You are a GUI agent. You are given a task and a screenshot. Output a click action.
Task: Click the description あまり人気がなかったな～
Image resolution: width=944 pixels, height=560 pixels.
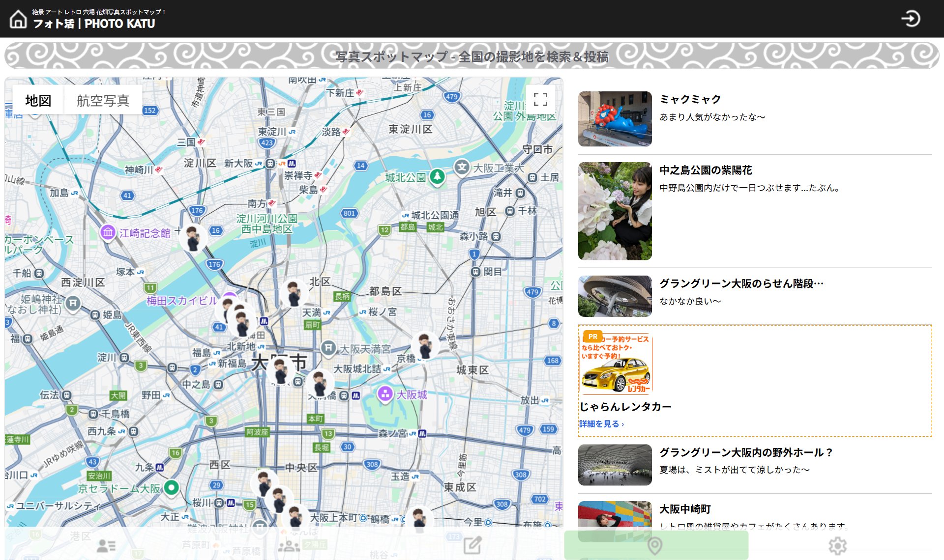click(x=712, y=117)
